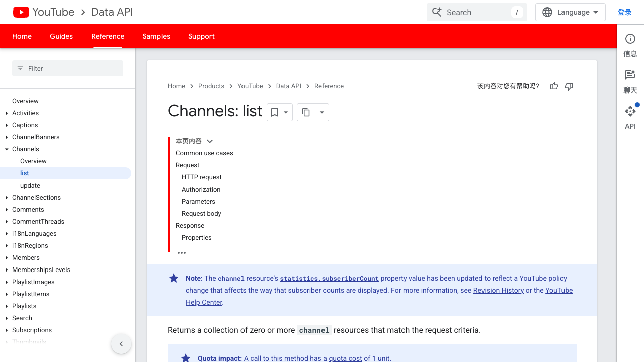Open Subscriptions in the sidebar
The image size is (644, 362).
click(32, 330)
